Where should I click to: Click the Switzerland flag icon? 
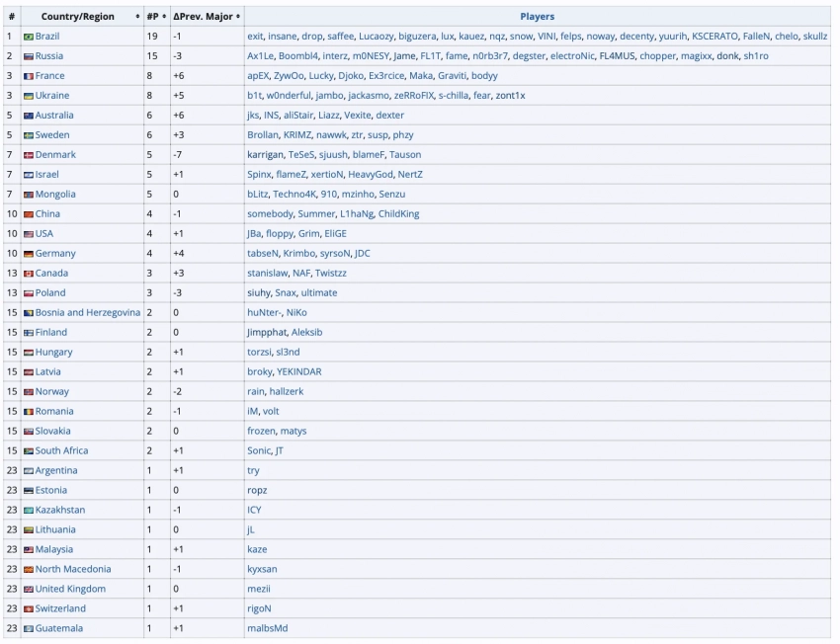click(x=29, y=609)
